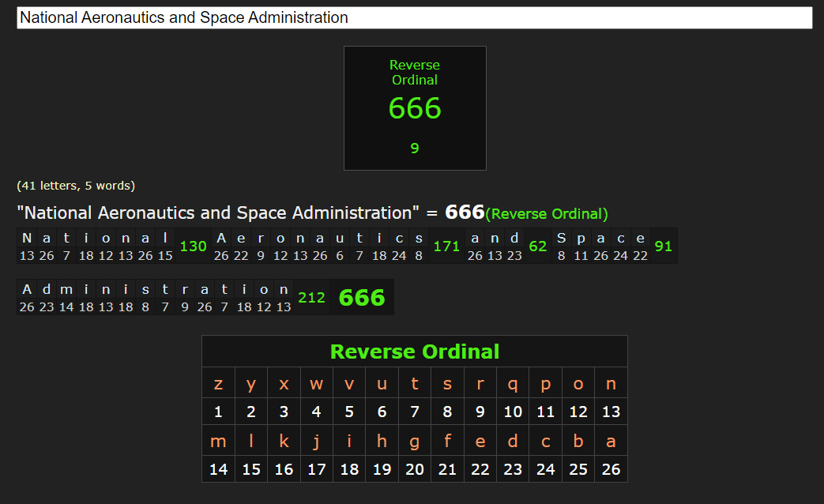Screen dimensions: 824x504
Task: Click the letter d cell in 'and'
Action: click(514, 238)
